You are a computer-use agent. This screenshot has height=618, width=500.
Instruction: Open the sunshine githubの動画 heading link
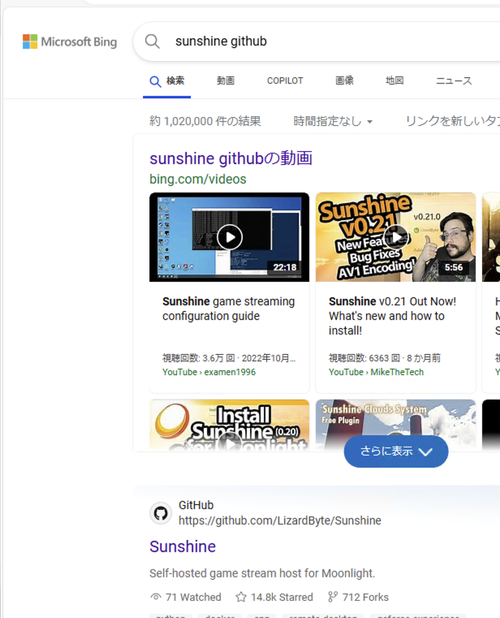coord(231,158)
